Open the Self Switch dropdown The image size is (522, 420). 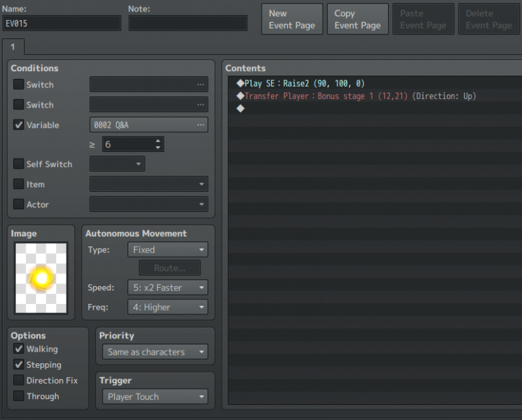[x=117, y=164]
